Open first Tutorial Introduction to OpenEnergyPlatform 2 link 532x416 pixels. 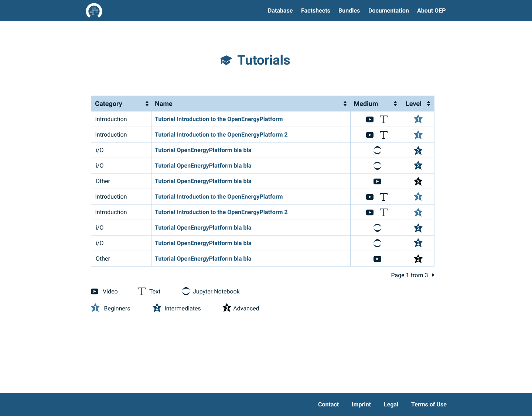click(221, 135)
